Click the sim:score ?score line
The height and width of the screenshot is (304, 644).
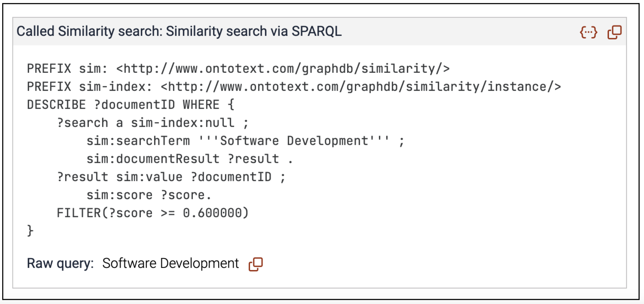[x=149, y=195]
